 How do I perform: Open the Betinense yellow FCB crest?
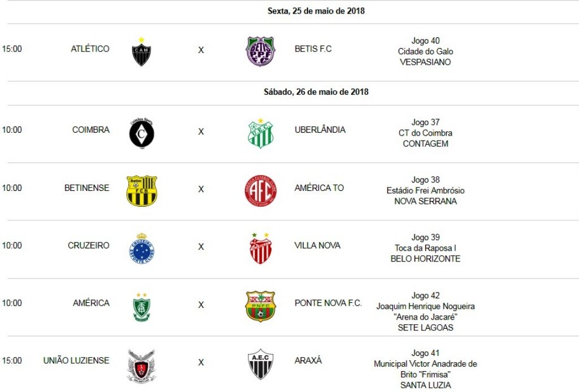(x=141, y=191)
